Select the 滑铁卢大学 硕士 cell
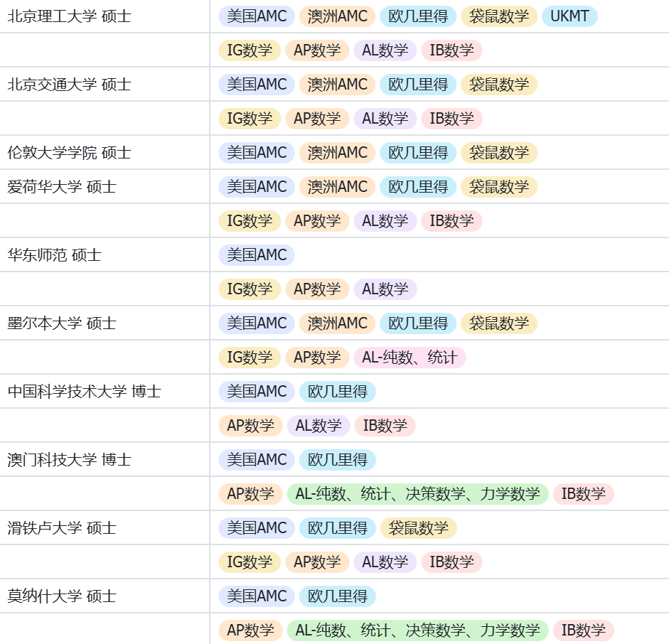 tap(60, 528)
